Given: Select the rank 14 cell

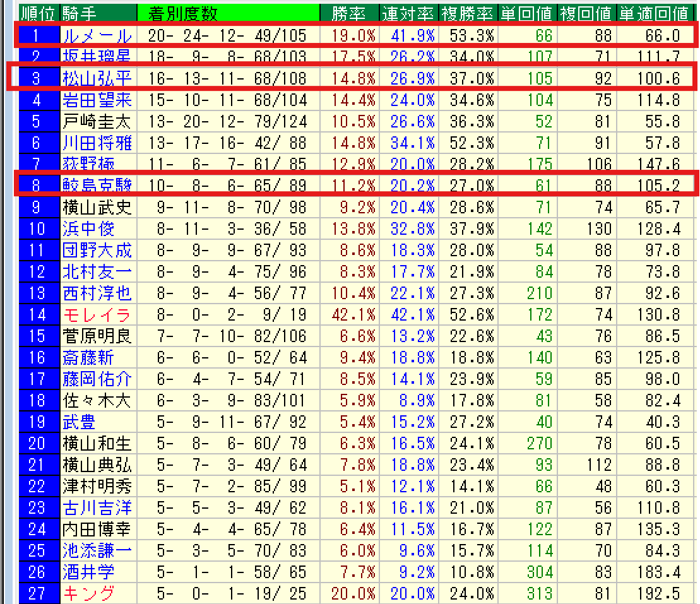Looking at the screenshot, I should pos(38,314).
